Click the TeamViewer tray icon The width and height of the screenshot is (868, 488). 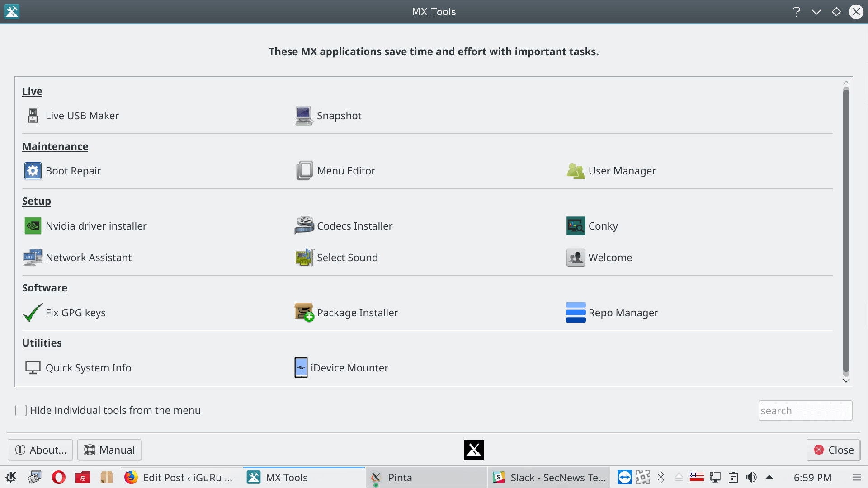[x=624, y=477]
